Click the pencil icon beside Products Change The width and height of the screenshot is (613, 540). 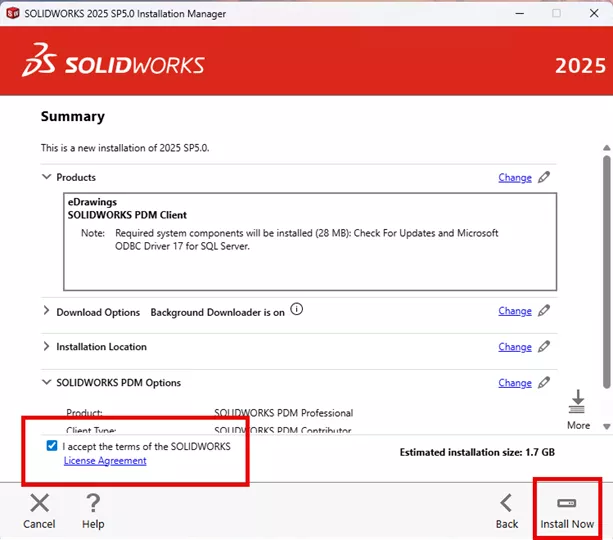[x=544, y=177]
